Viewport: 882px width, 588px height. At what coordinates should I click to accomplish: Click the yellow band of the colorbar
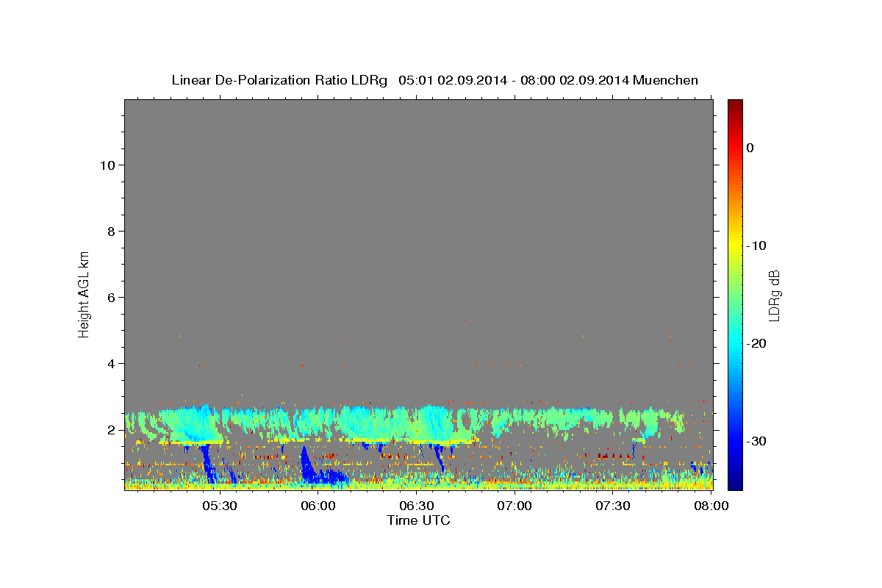[x=735, y=243]
